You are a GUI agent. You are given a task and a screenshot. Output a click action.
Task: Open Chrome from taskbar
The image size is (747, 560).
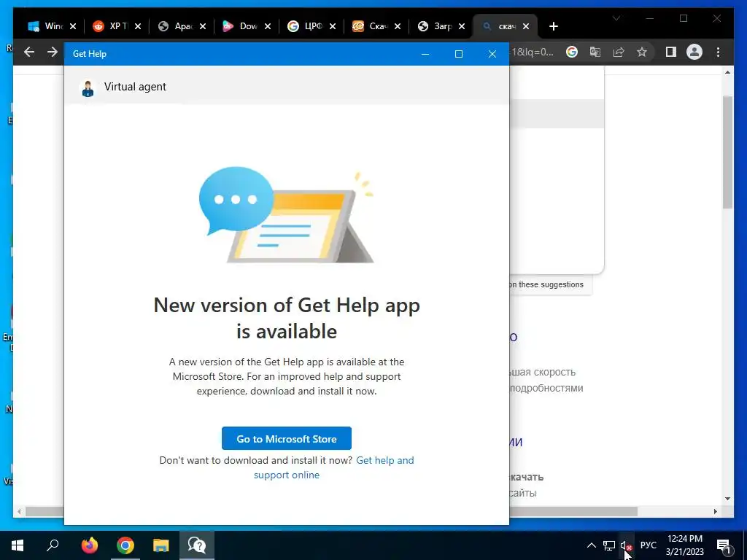(x=125, y=545)
